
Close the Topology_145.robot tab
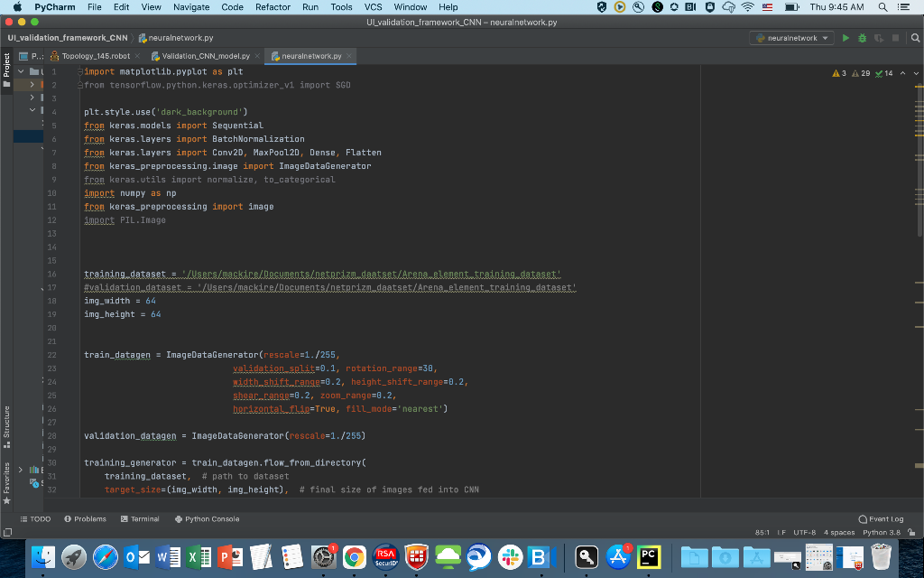(x=138, y=56)
